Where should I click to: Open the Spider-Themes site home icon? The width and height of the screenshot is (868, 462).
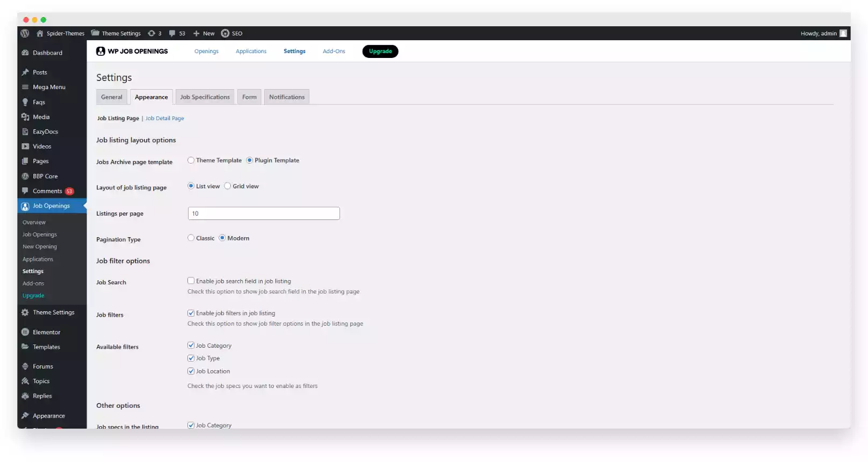[40, 33]
